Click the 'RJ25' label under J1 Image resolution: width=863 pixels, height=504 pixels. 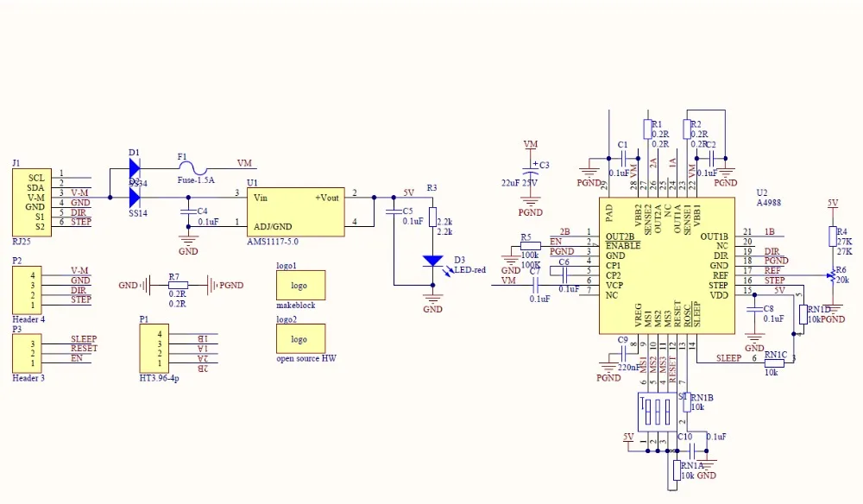pyautogui.click(x=22, y=242)
